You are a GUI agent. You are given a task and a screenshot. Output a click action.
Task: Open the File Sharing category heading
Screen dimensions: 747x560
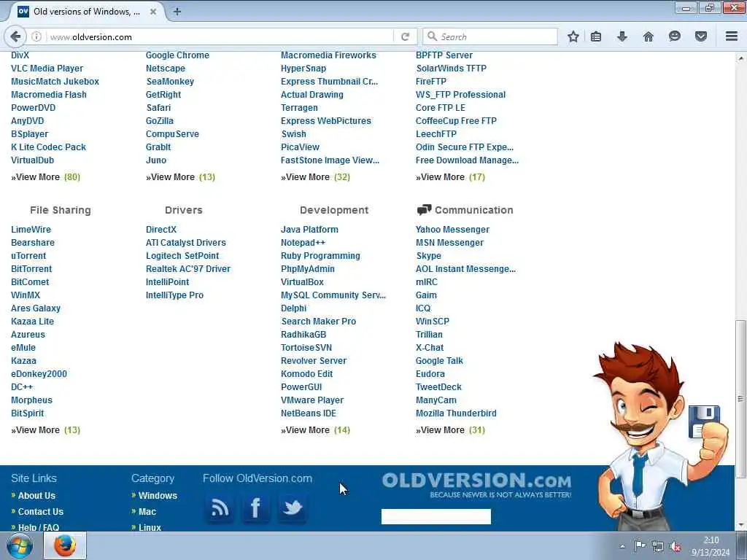coord(61,210)
